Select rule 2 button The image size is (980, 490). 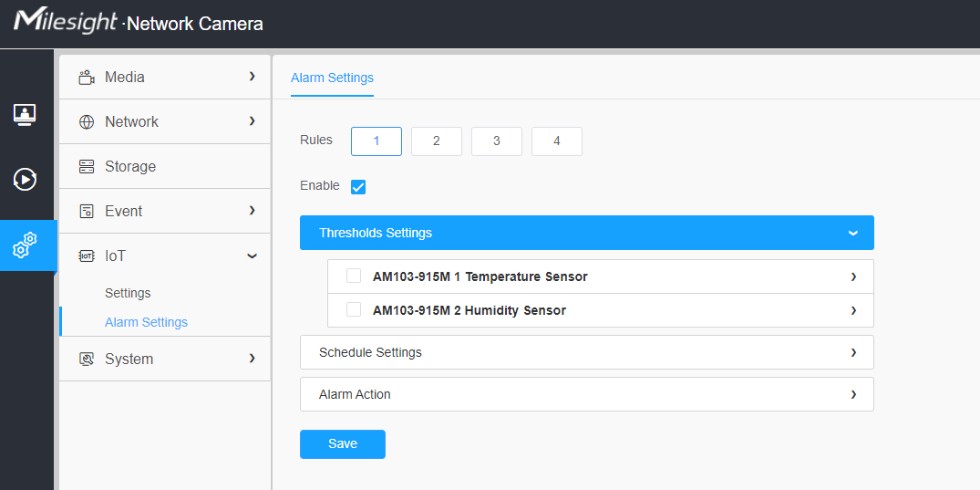pyautogui.click(x=437, y=141)
